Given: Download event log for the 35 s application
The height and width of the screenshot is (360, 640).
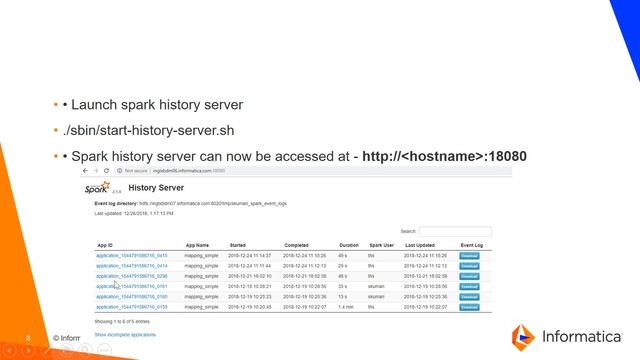Looking at the screenshot, I should 469,287.
